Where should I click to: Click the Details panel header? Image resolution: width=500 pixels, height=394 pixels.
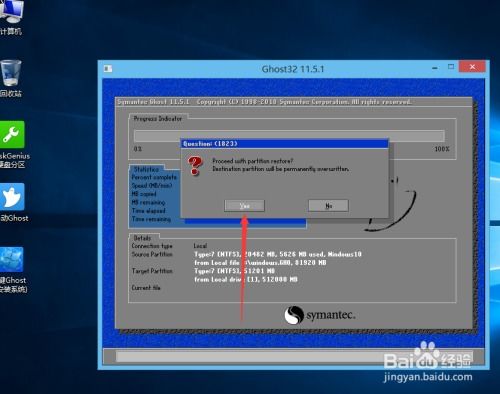(142, 238)
